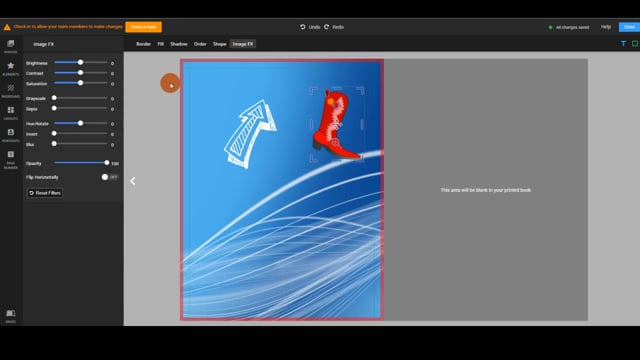Click the 'All changes saved' text
The image size is (640, 360).
click(x=572, y=27)
